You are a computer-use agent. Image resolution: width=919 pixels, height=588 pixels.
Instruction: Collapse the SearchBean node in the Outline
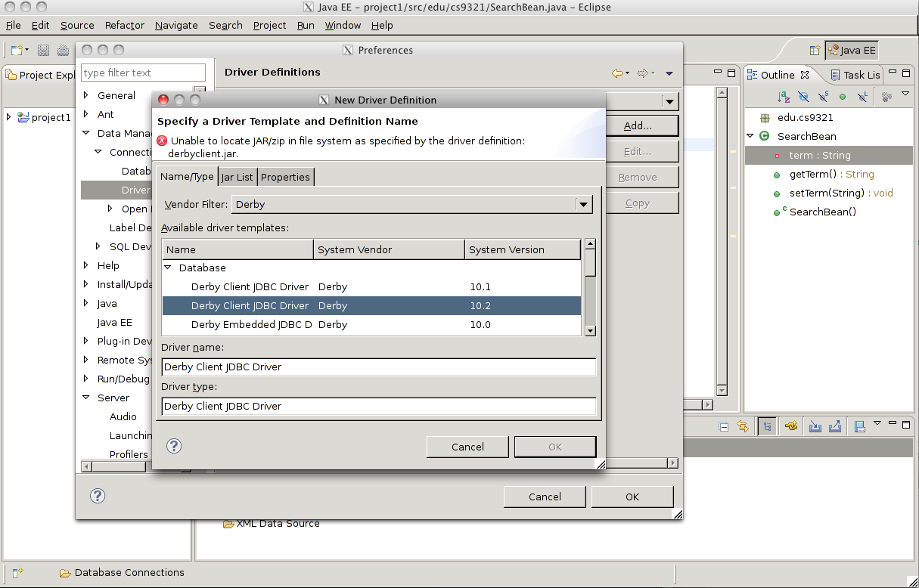(x=750, y=136)
